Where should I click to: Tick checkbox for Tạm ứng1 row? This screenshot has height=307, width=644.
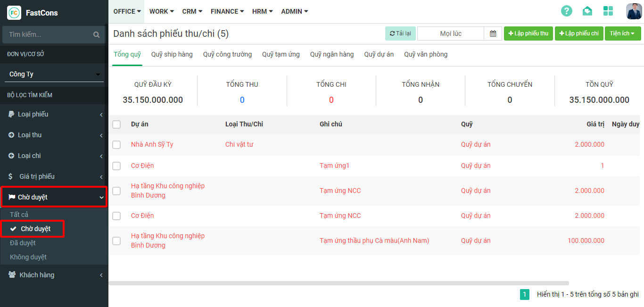116,166
